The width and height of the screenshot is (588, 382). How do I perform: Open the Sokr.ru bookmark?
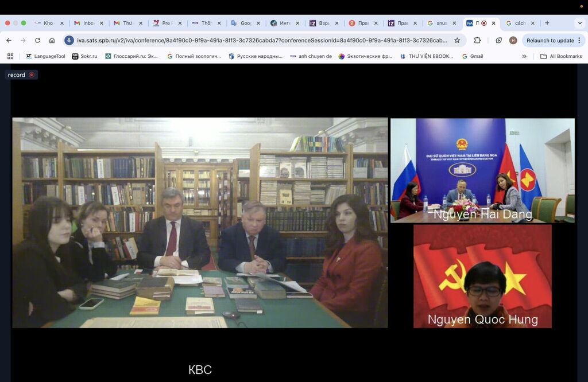84,56
